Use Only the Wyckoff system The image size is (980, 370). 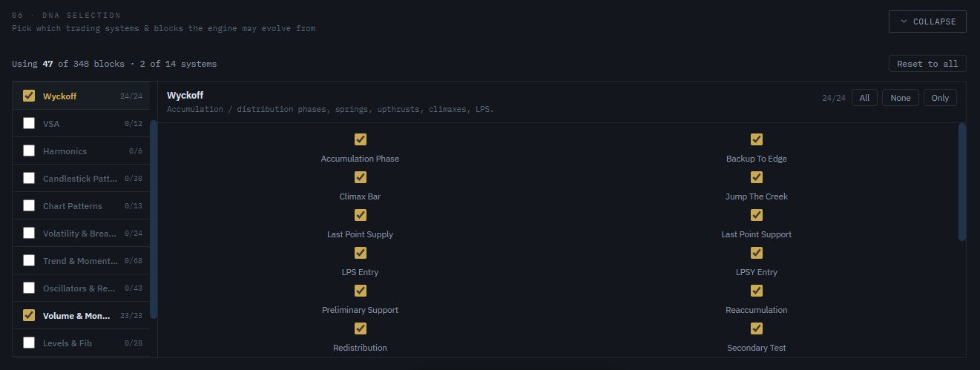pos(940,98)
